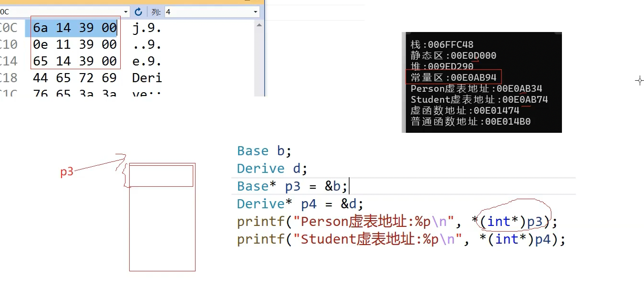Place cursor in code line 'Derive d;'
The image size is (644, 289).
(x=272, y=169)
